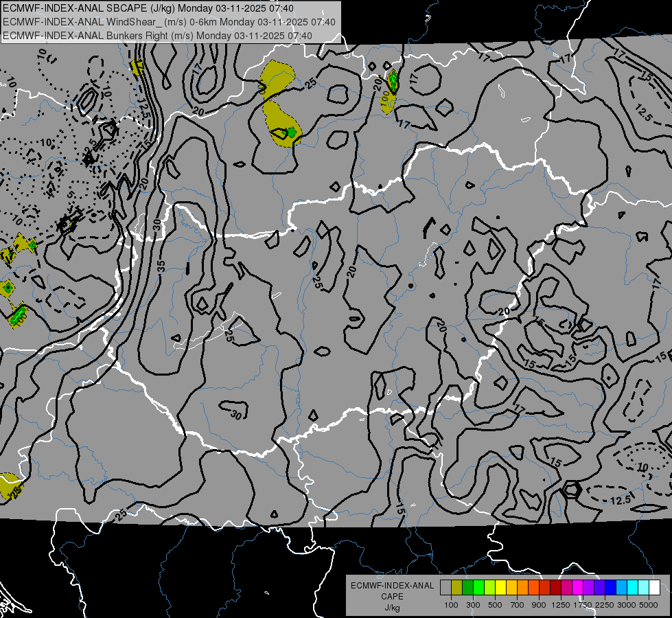672x618 pixels.
Task: Click the 700 value under the legend
Action: point(518,605)
